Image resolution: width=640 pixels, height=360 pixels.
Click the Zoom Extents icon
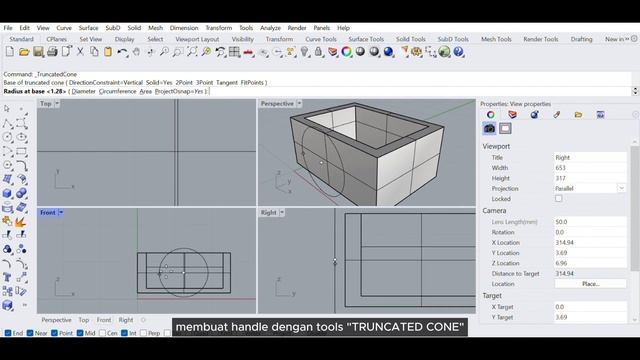(x=192, y=52)
